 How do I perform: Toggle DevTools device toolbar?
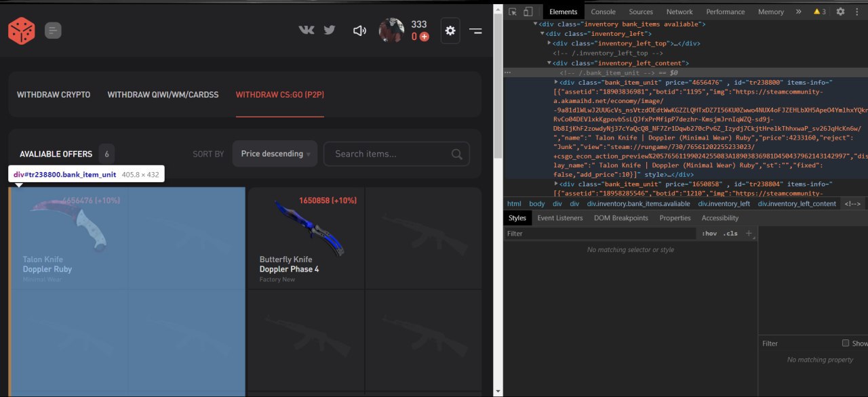[x=528, y=12]
